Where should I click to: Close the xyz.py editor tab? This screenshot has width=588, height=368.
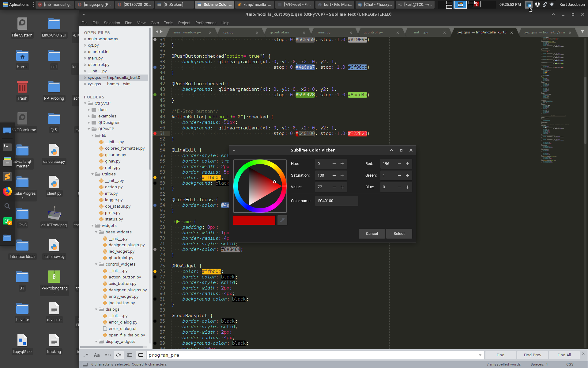[257, 33]
